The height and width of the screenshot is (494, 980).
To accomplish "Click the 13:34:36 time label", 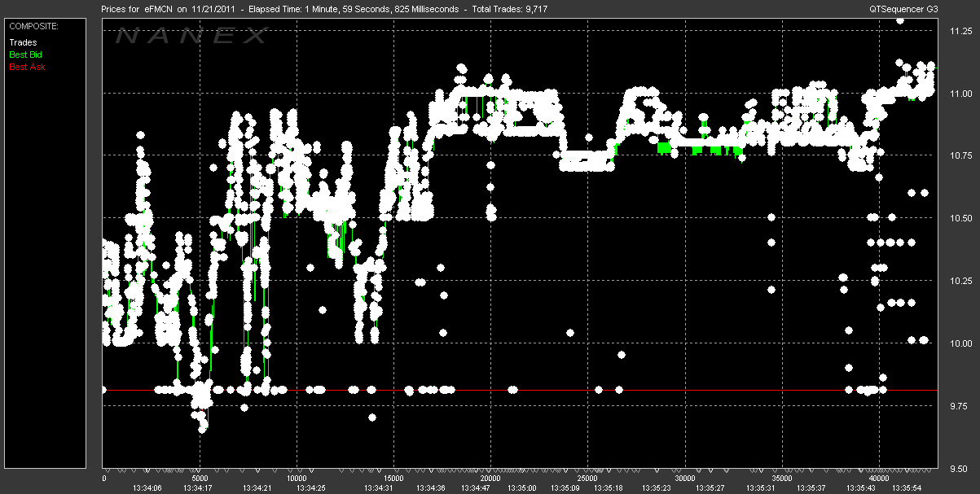I will click(429, 488).
